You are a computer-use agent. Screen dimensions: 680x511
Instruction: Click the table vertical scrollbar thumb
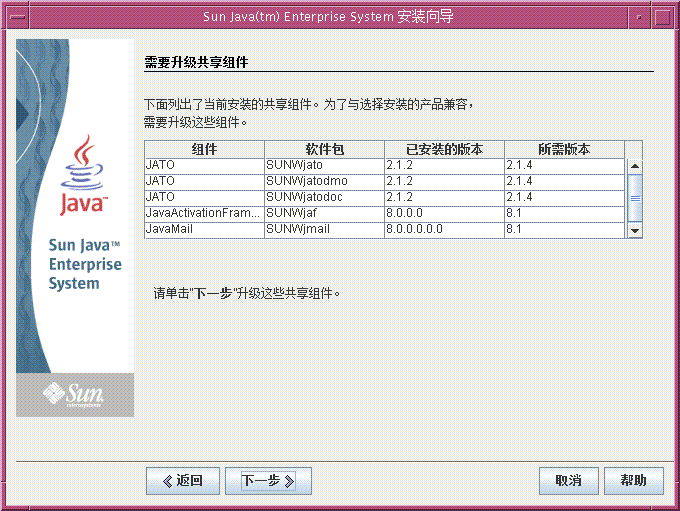[635, 198]
